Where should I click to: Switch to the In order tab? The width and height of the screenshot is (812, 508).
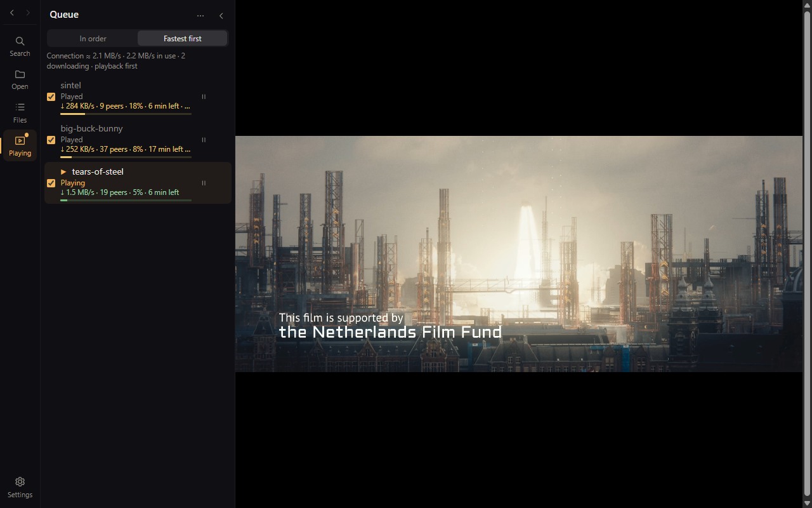93,38
